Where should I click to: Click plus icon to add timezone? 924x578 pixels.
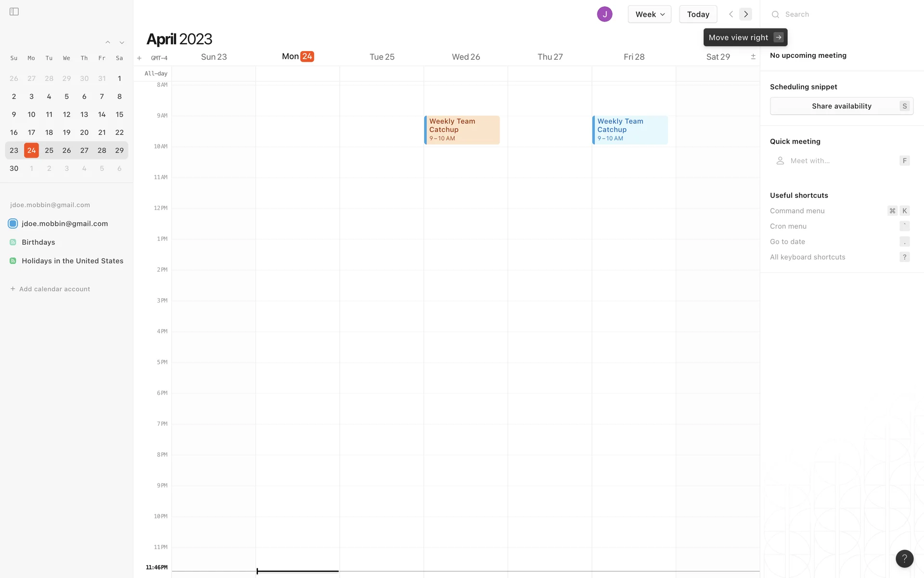139,58
